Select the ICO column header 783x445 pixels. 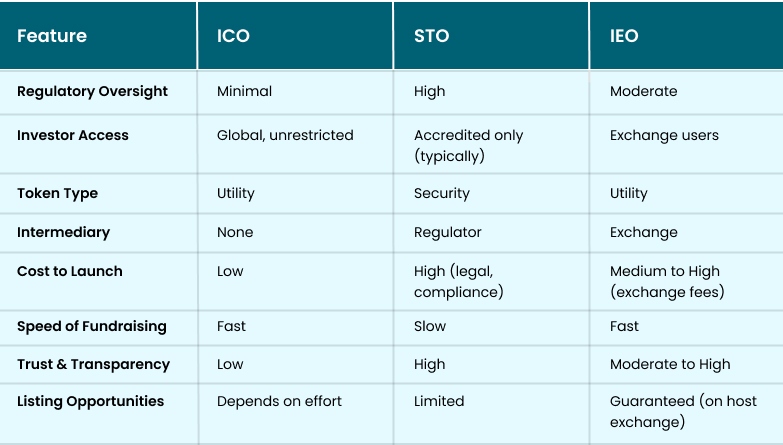click(233, 36)
